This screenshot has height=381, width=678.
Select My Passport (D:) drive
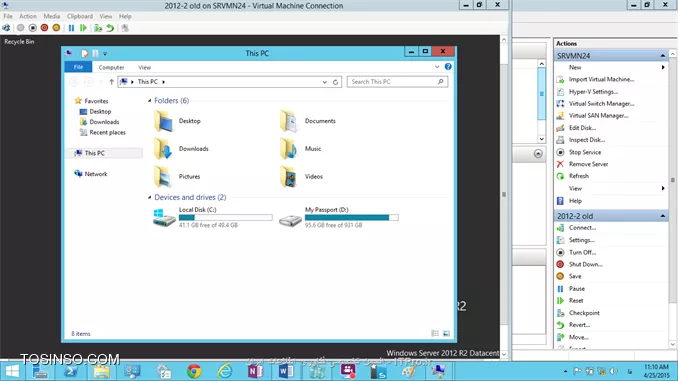pyautogui.click(x=339, y=217)
